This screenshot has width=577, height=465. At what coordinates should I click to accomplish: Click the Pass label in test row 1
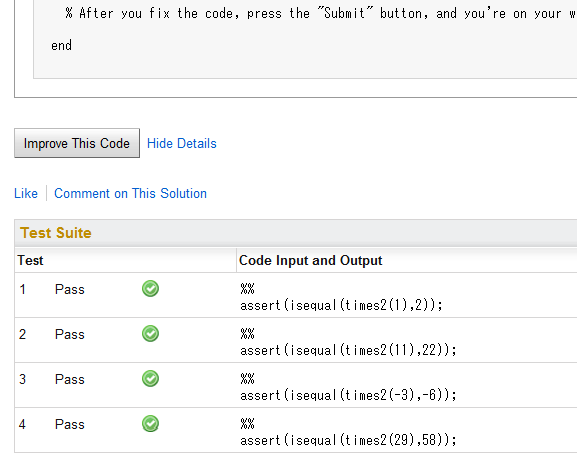click(x=70, y=290)
